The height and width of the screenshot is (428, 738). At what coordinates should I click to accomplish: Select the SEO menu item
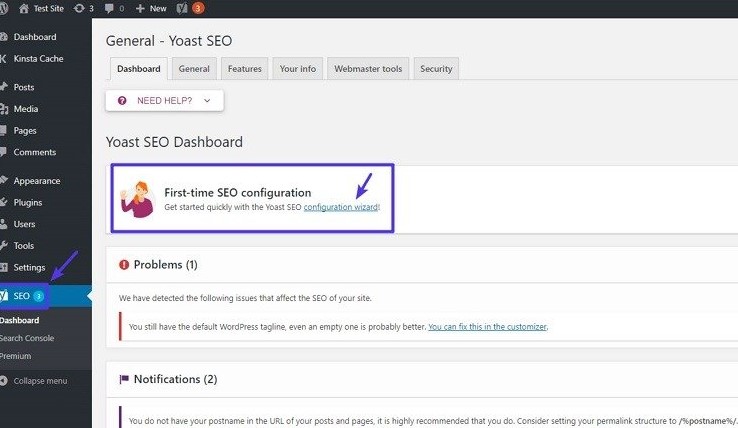coord(46,296)
